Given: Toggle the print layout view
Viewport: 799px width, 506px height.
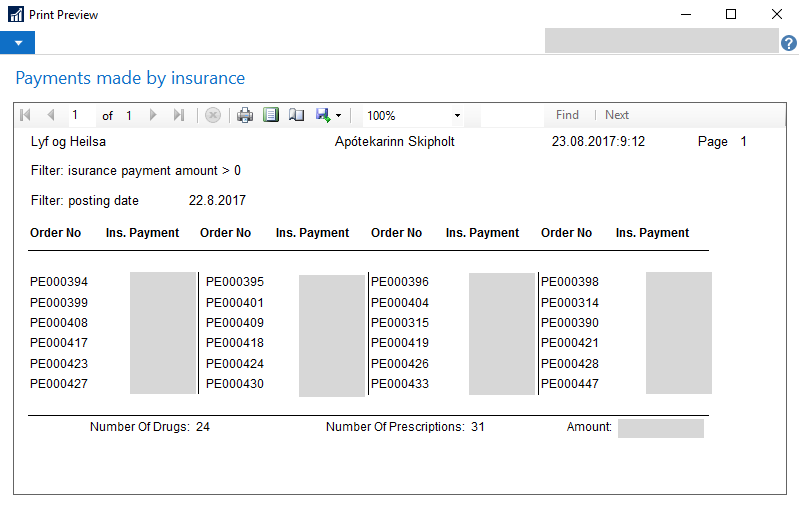Looking at the screenshot, I should pos(271,115).
